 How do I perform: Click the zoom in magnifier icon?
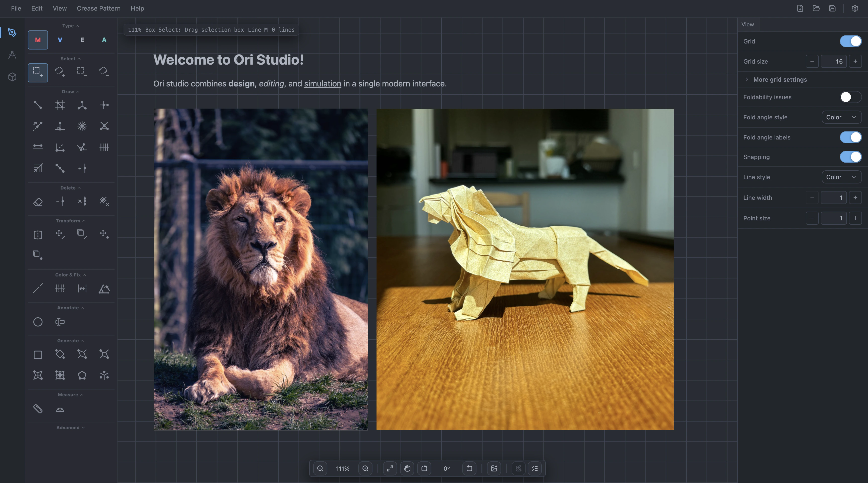[x=365, y=468]
